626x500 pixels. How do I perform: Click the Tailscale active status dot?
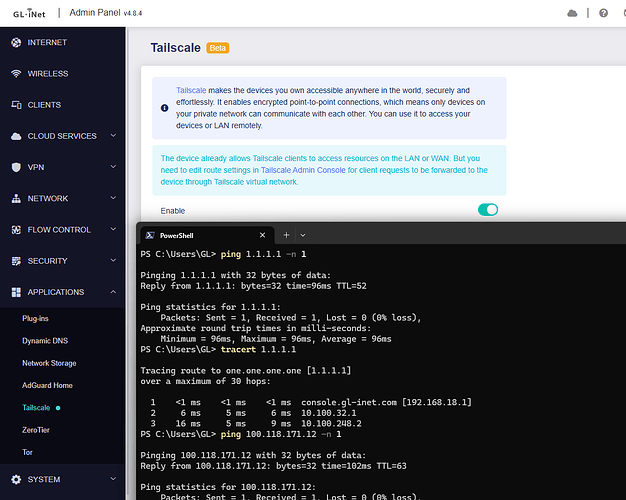coord(58,408)
